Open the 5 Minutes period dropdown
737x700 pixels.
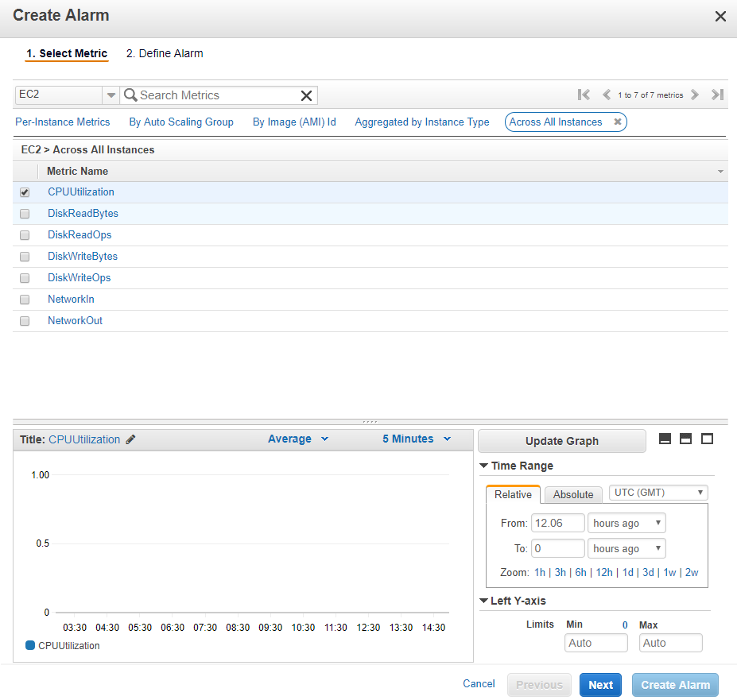[415, 439]
